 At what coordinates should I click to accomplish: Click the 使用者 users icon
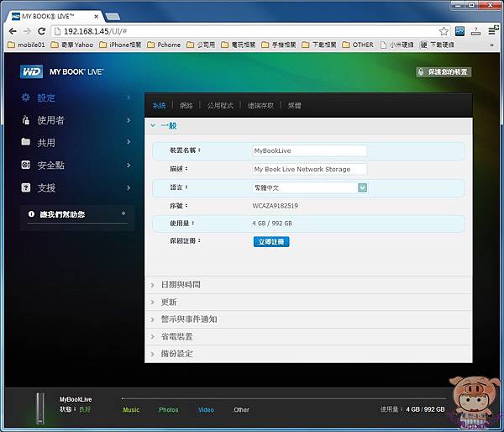pos(26,120)
